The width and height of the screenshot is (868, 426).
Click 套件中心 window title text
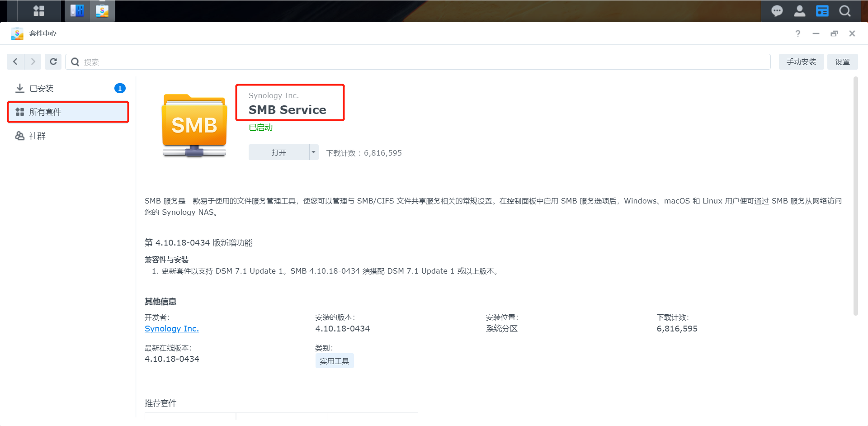coord(43,33)
